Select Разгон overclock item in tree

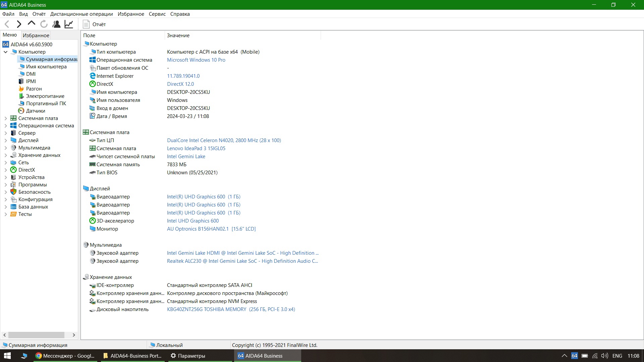[34, 89]
